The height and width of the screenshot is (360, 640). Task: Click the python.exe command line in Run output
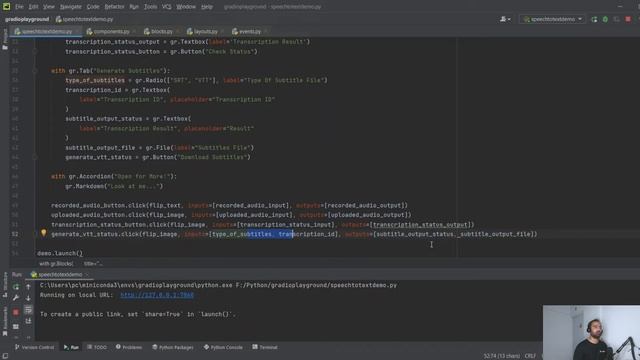tap(218, 285)
